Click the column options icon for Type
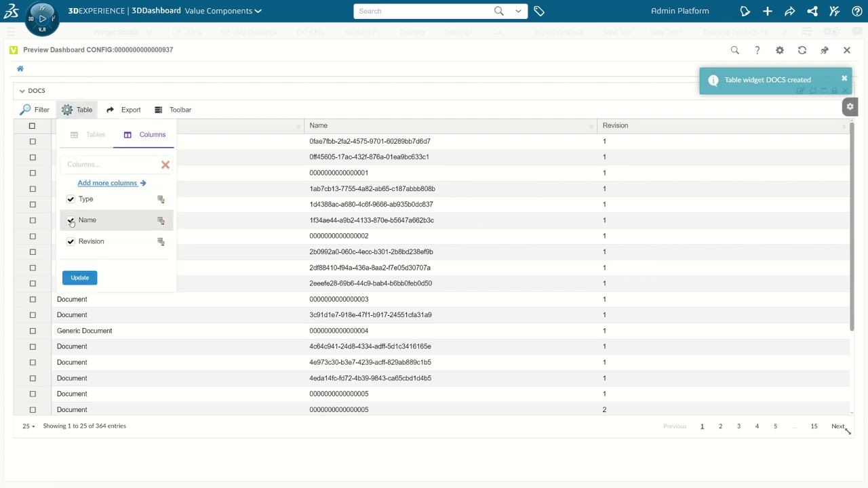 [x=161, y=199]
